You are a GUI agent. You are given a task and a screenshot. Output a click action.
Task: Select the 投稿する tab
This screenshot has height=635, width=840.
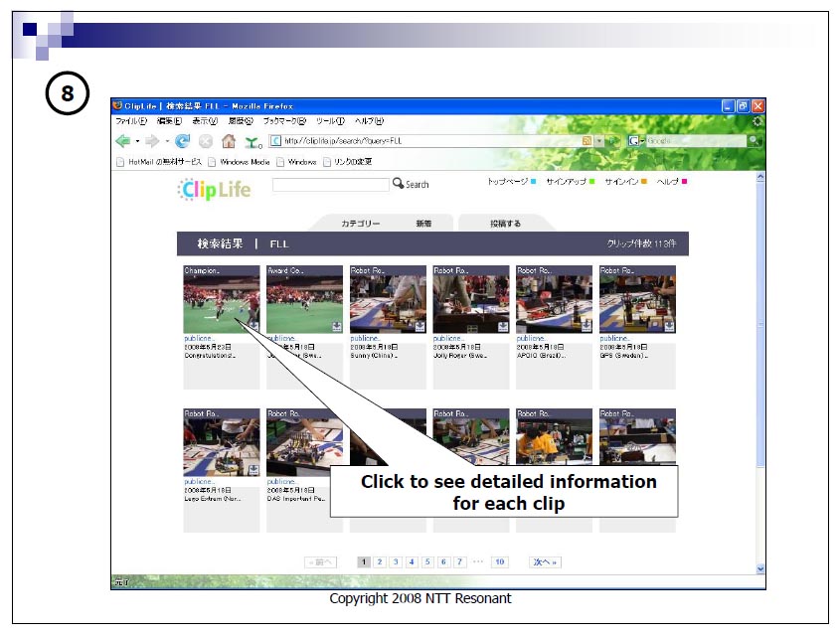click(x=505, y=224)
